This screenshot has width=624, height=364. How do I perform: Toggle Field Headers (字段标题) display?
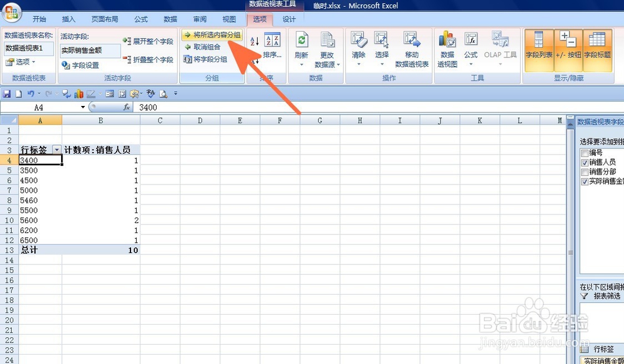[597, 50]
